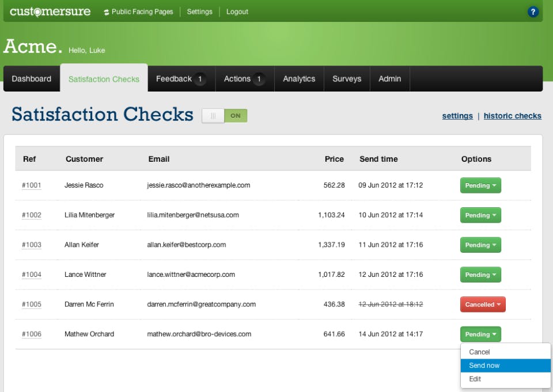This screenshot has height=392, width=553.
Task: Click the price 641.66
Action: (334, 334)
